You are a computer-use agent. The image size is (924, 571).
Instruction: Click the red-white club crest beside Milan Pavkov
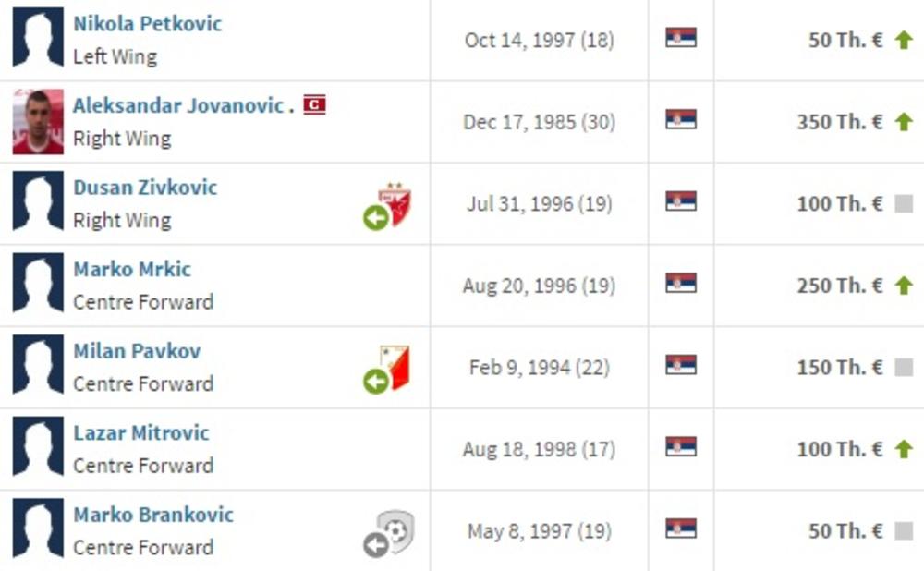coord(395,367)
